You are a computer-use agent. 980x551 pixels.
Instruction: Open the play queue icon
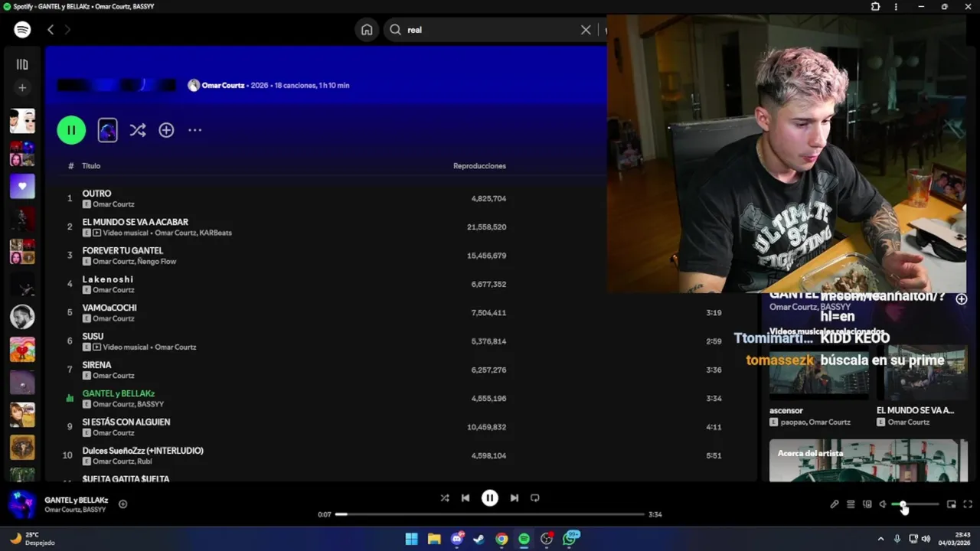pos(851,504)
